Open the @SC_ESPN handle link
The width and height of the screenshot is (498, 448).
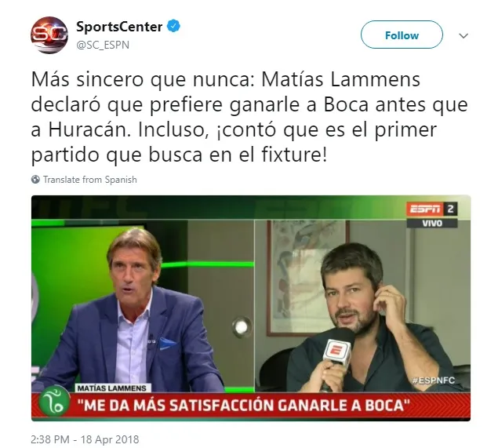[103, 45]
